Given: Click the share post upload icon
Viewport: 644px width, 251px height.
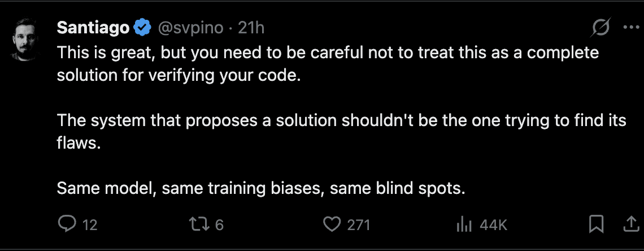Looking at the screenshot, I should 630,224.
